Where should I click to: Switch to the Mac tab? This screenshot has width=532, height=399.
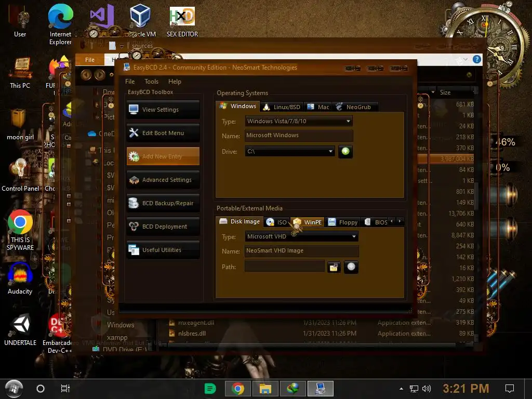click(x=318, y=107)
